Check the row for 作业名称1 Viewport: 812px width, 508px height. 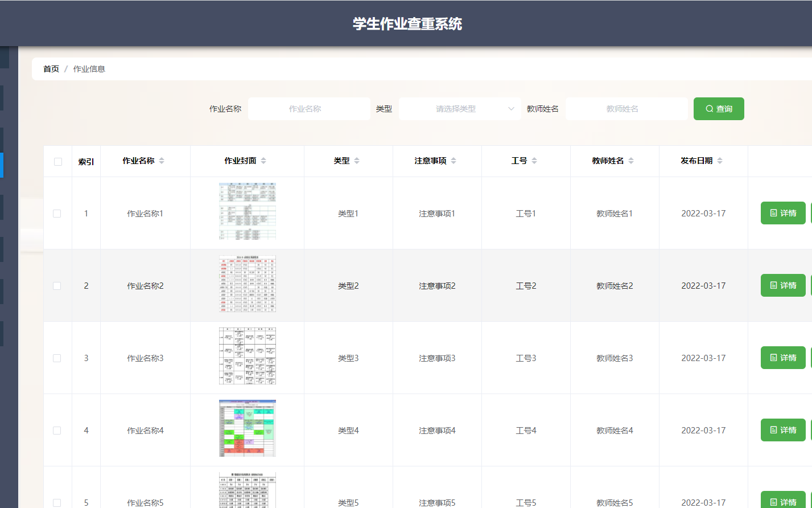click(x=57, y=214)
